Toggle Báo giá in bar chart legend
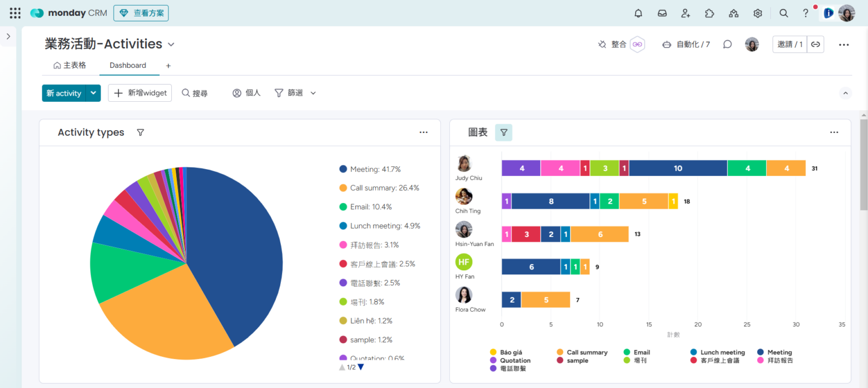 tap(506, 352)
